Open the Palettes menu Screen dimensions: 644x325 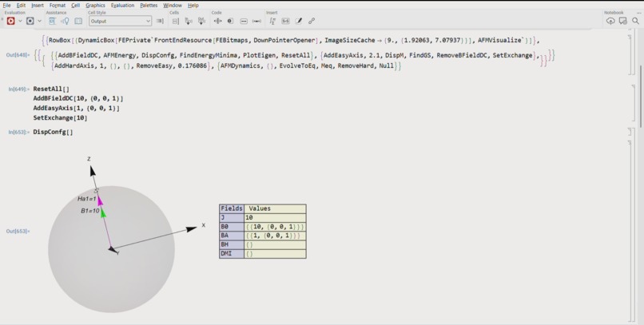[149, 6]
